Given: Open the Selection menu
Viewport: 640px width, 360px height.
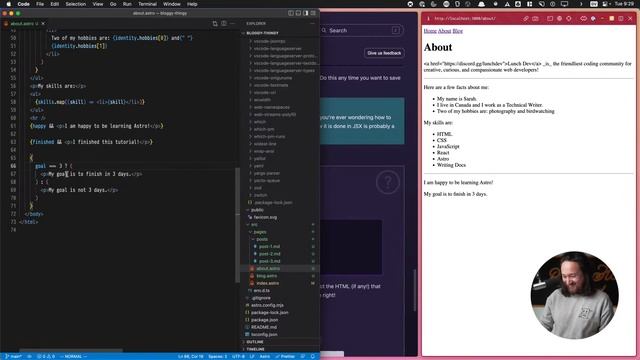Looking at the screenshot, I should [76, 4].
